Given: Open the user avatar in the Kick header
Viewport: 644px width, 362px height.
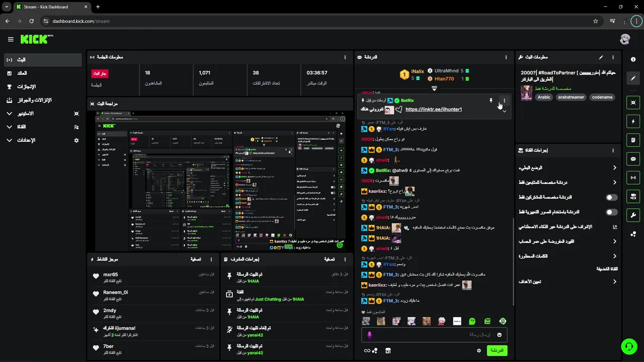Looking at the screenshot, I should pyautogui.click(x=625, y=39).
